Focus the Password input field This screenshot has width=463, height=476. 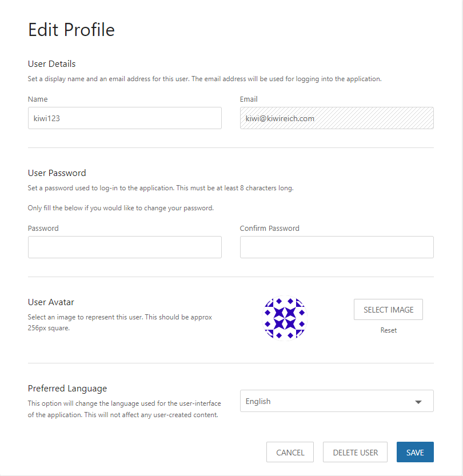coord(125,247)
